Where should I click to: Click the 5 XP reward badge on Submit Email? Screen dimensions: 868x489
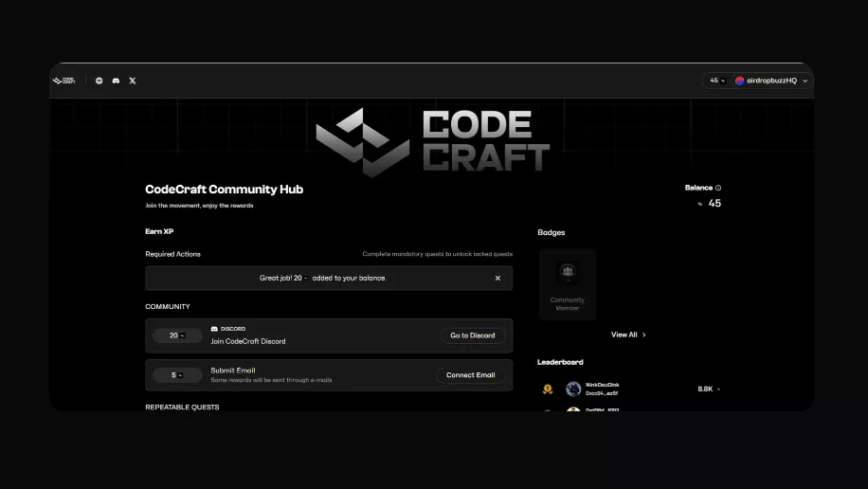(177, 375)
